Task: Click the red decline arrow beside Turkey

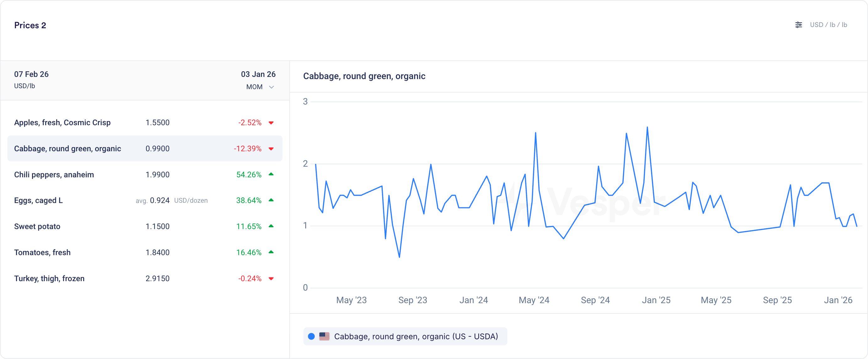Action: (271, 279)
